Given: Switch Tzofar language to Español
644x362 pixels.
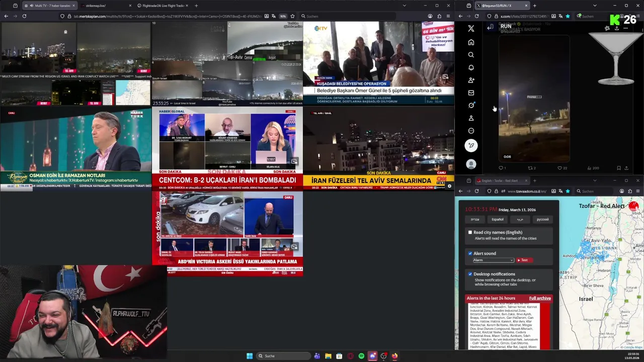Looking at the screenshot, I should click(x=497, y=219).
